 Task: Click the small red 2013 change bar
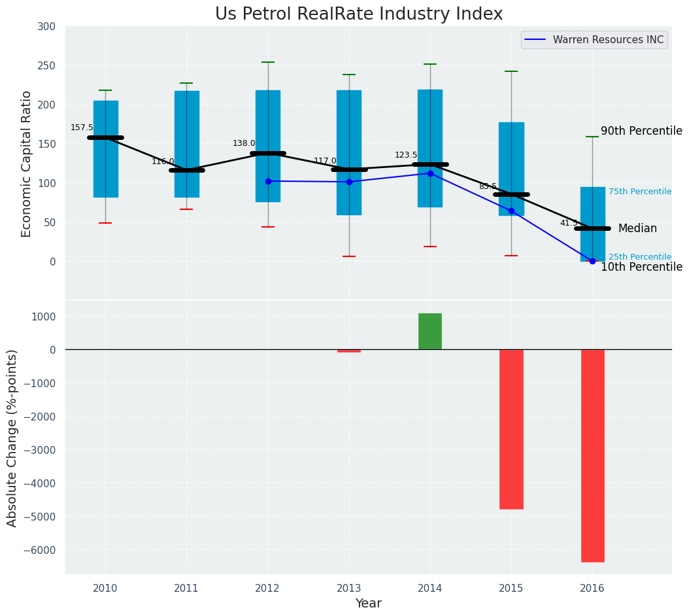click(349, 351)
